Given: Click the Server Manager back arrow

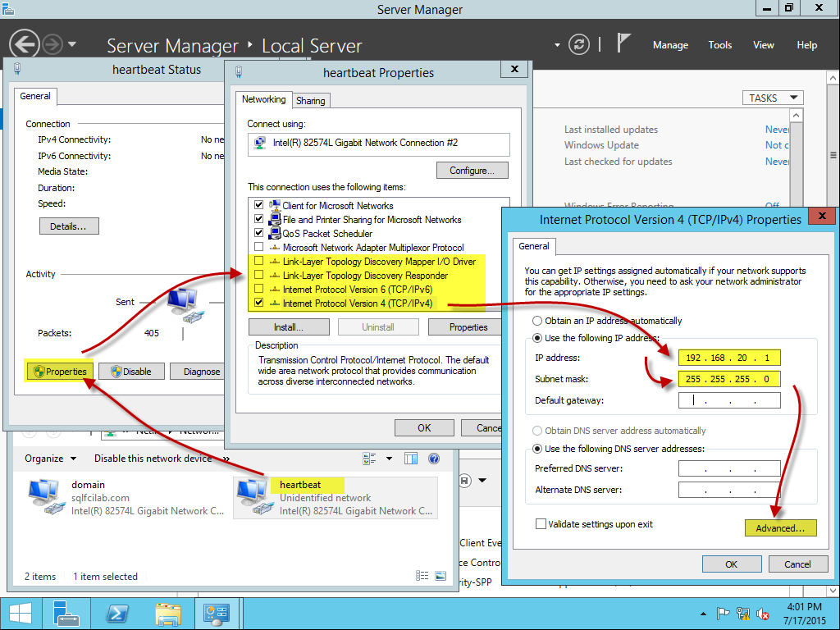Looking at the screenshot, I should pyautogui.click(x=25, y=44).
